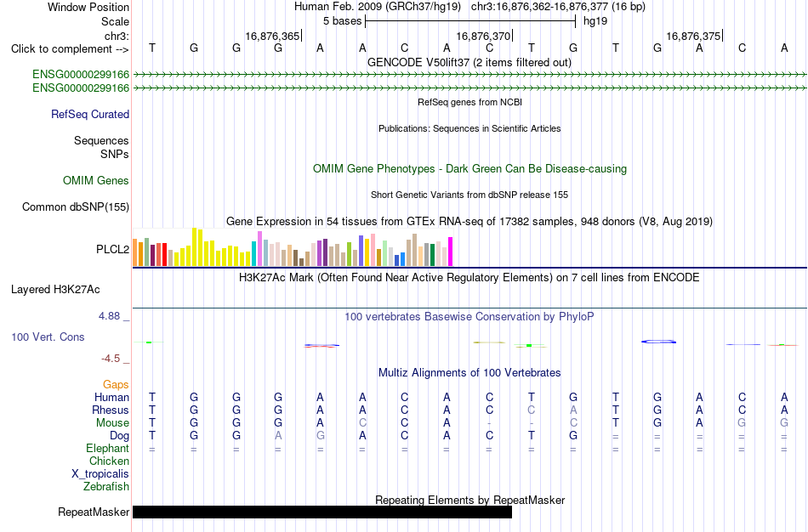Select the Mouse species label
Image resolution: width=808 pixels, height=532 pixels.
click(x=113, y=423)
